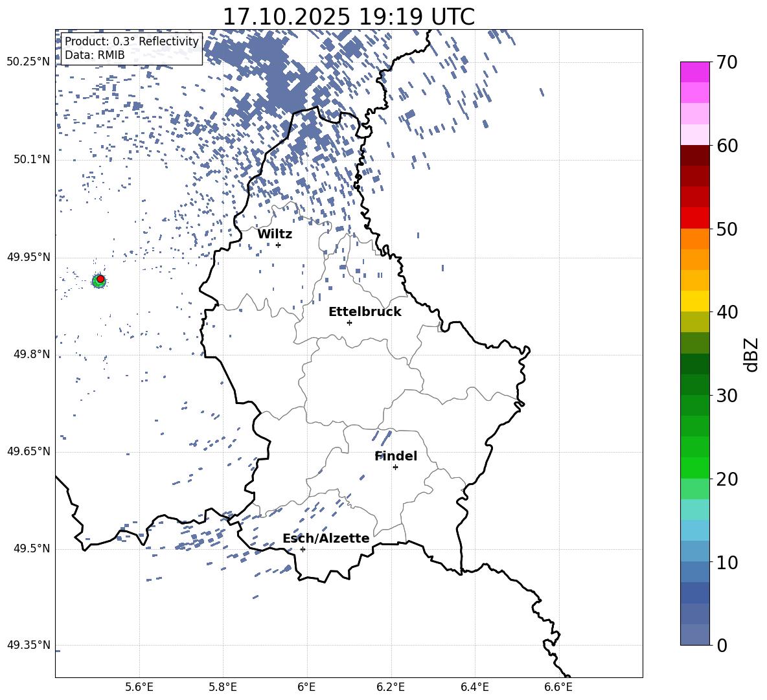The image size is (767, 700).
Task: Click the olive colorbar segment below 40
Action: (694, 322)
